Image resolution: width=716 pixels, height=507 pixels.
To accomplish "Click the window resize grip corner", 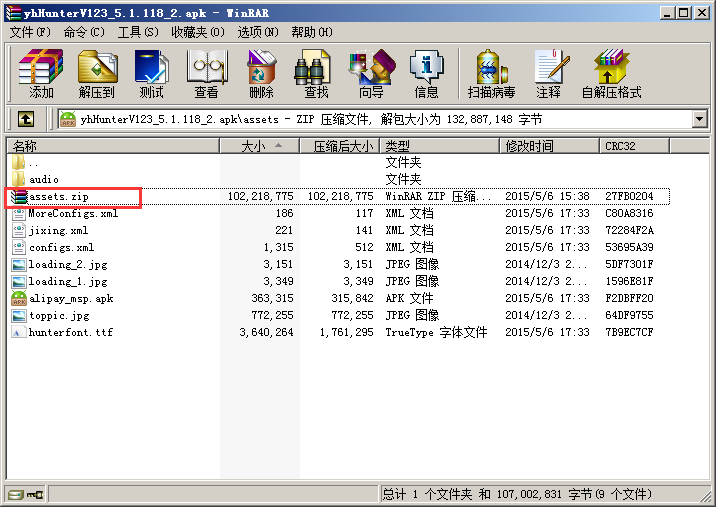I will [x=705, y=496].
